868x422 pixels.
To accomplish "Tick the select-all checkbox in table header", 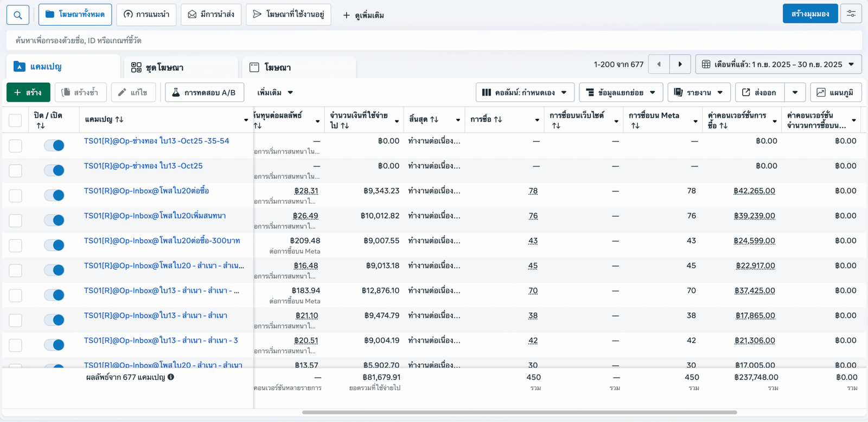I will tap(15, 120).
